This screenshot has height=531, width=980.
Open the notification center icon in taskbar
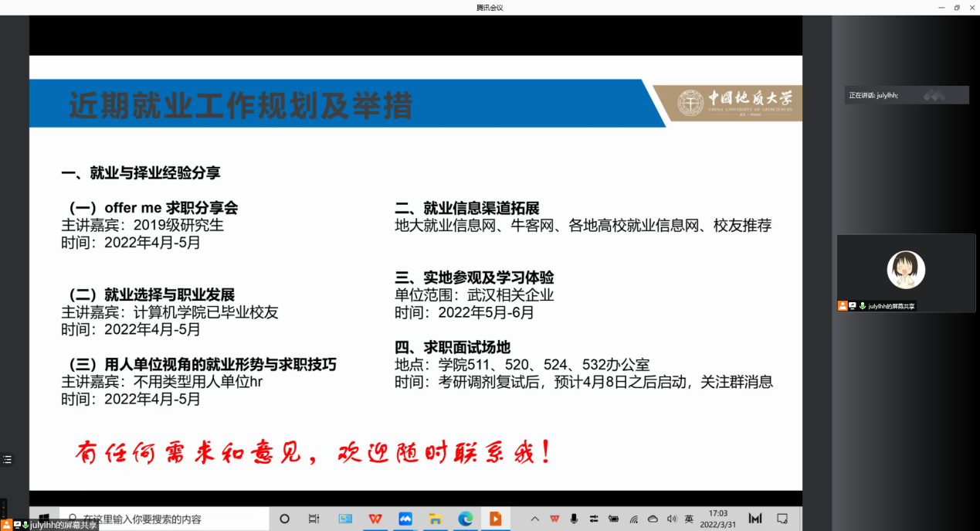pyautogui.click(x=782, y=519)
